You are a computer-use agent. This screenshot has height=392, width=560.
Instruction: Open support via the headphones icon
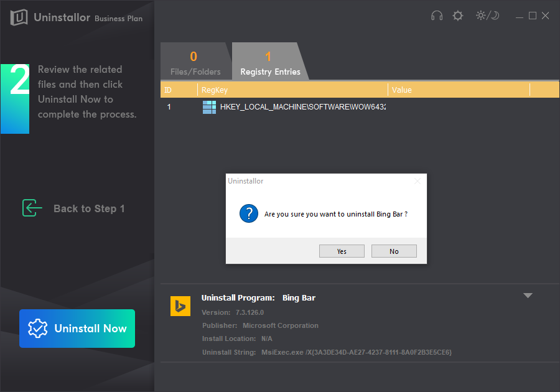pos(437,16)
